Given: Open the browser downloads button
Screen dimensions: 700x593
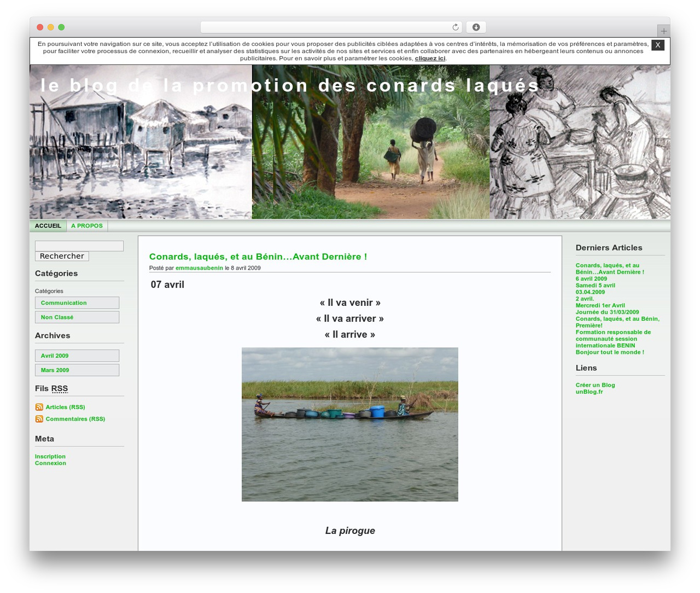Looking at the screenshot, I should coord(476,27).
